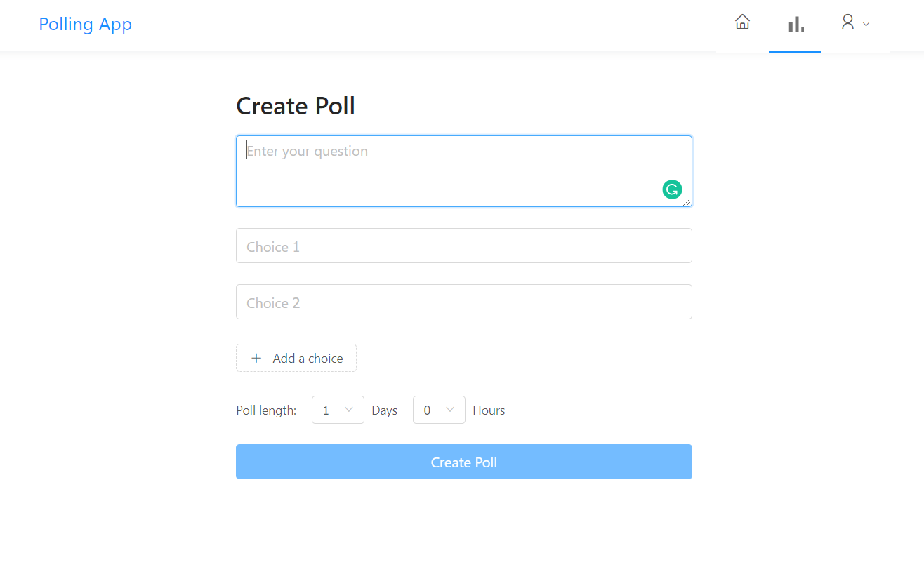The height and width of the screenshot is (562, 924).
Task: Open the Days dropdown showing 1
Action: pyautogui.click(x=329, y=410)
